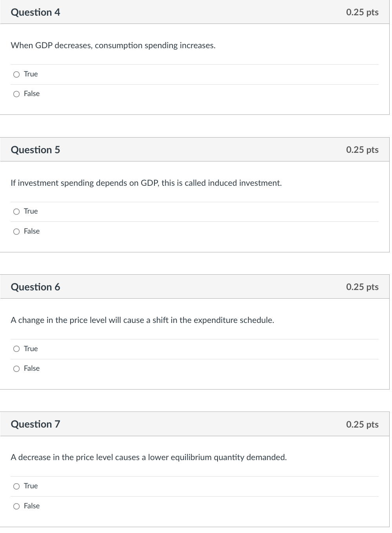Click the GDP decreases consumption statement text

point(113,45)
